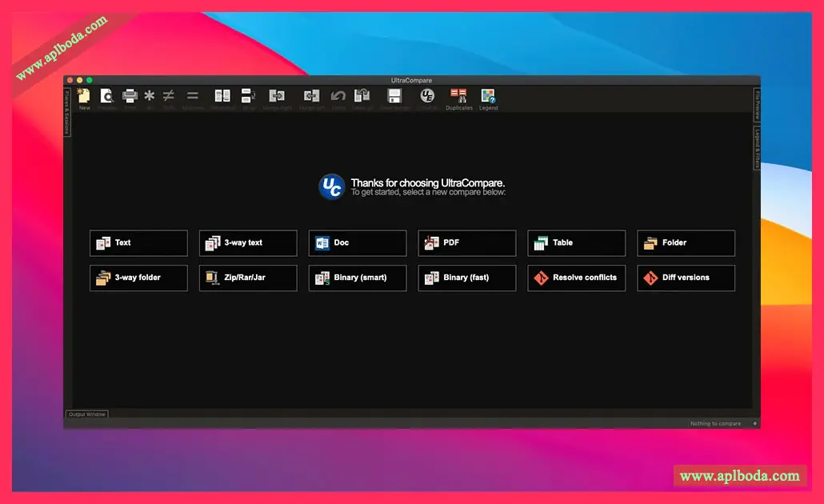Click the Print toolbar icon

[x=130, y=98]
